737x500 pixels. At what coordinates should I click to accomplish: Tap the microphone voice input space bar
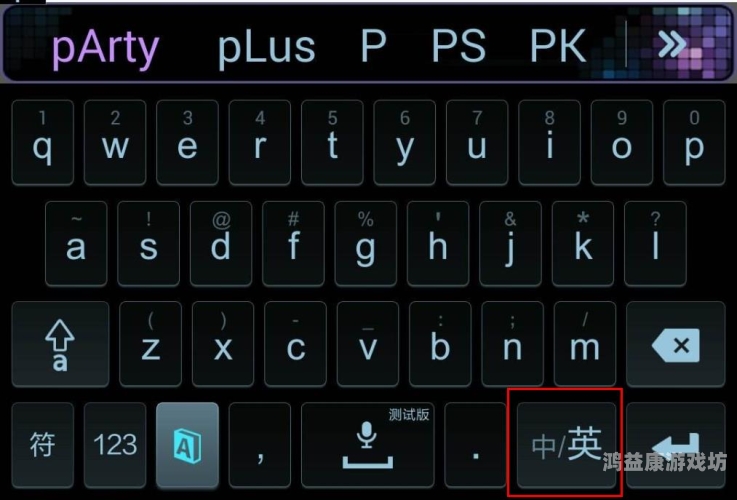(x=368, y=445)
